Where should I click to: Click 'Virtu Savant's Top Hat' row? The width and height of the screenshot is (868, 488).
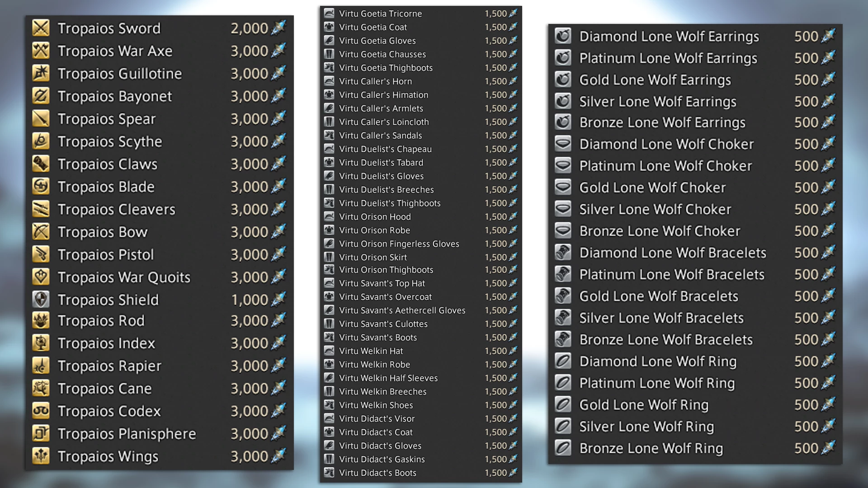click(x=382, y=283)
